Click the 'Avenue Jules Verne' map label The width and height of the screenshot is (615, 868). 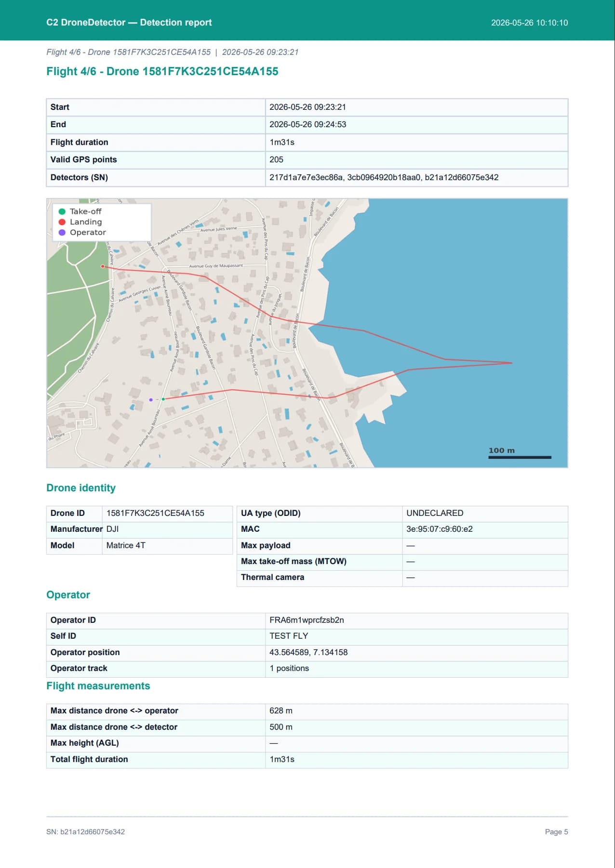click(219, 229)
